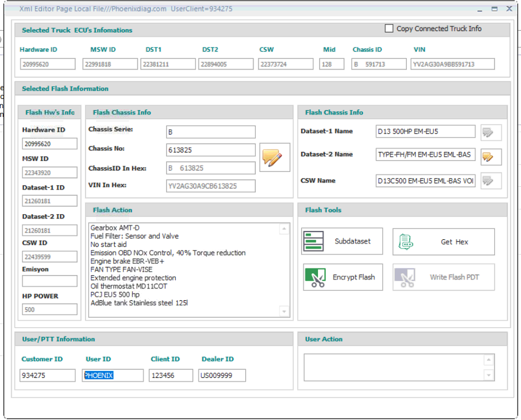Close the Xml Editor window

pos(509,9)
